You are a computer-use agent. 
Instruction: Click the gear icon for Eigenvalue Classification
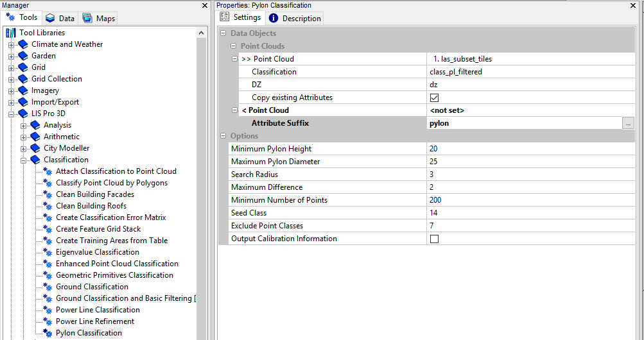(48, 252)
